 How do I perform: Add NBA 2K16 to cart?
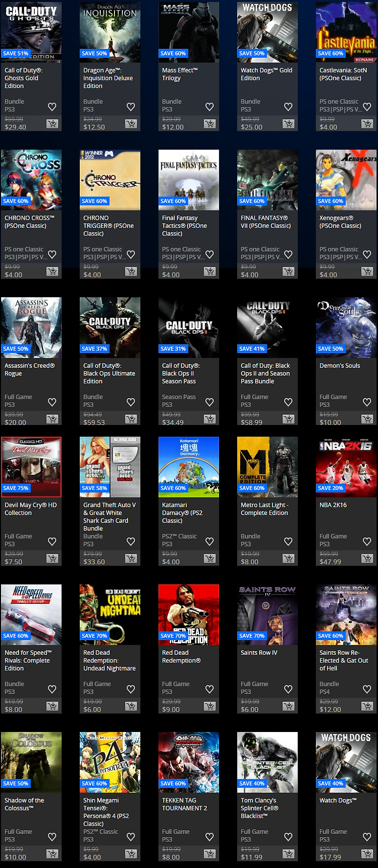pos(367,559)
